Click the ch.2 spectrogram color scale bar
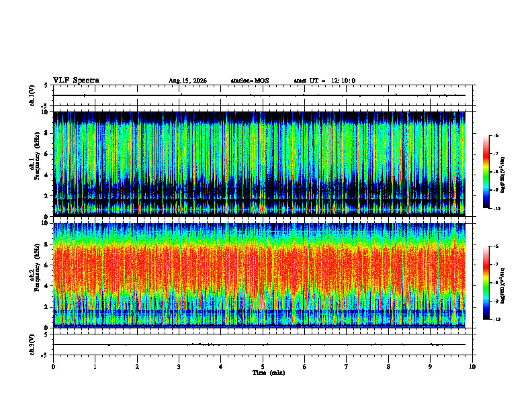 point(486,283)
